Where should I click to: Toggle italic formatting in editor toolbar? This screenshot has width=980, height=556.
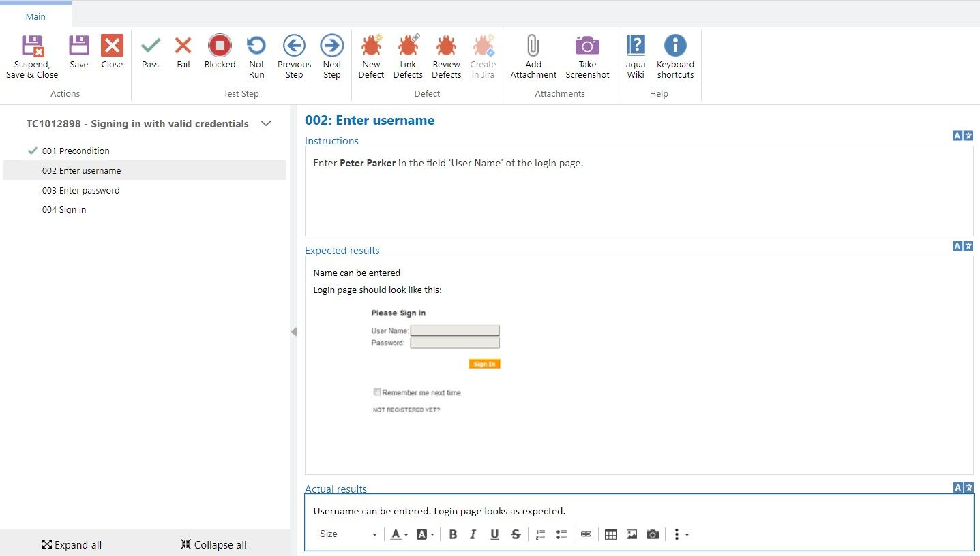pyautogui.click(x=473, y=534)
